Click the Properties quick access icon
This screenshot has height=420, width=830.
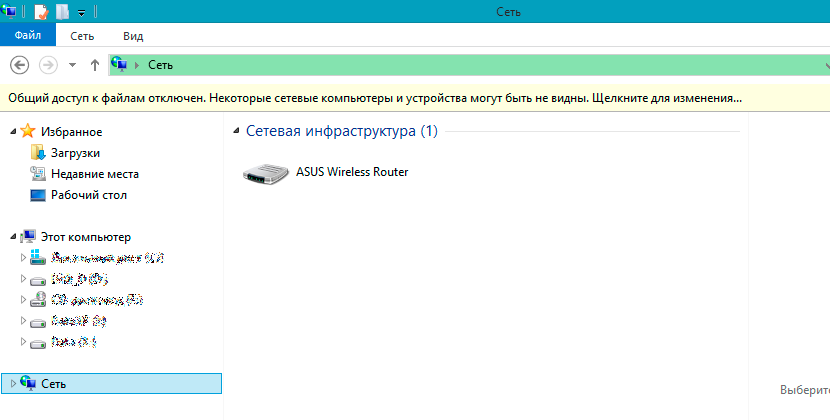pos(41,12)
